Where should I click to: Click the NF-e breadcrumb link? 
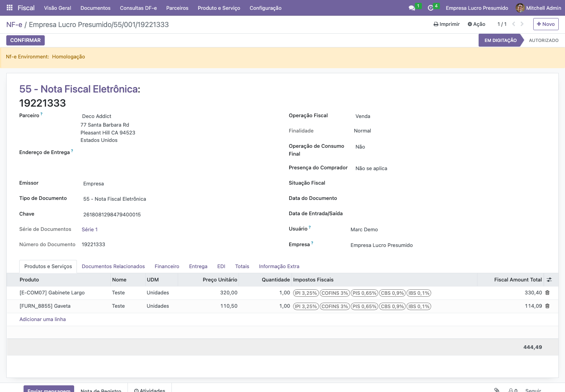[x=14, y=24]
